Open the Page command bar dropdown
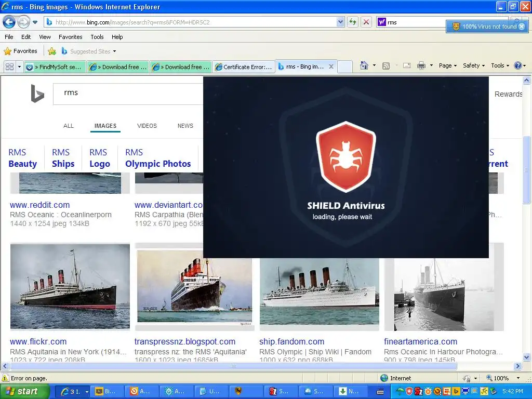This screenshot has width=532, height=399. [x=447, y=65]
